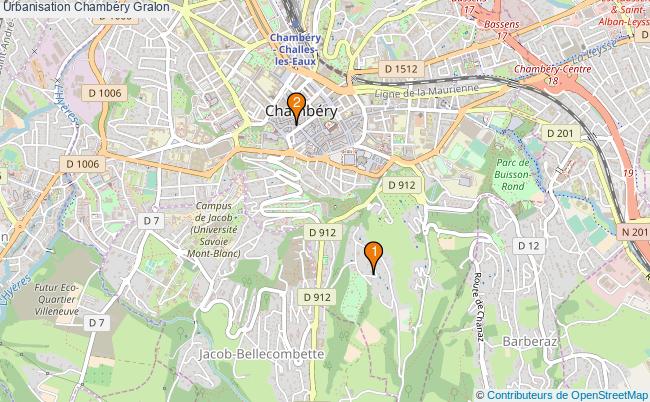Image resolution: width=650 pixels, height=402 pixels.
Task: Click the Bassens 17 junction label
Action: coord(502,29)
